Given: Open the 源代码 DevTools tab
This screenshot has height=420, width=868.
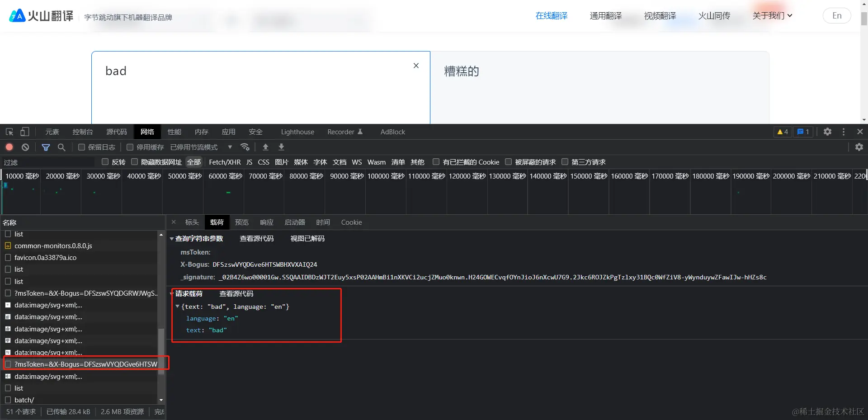Looking at the screenshot, I should coord(117,132).
